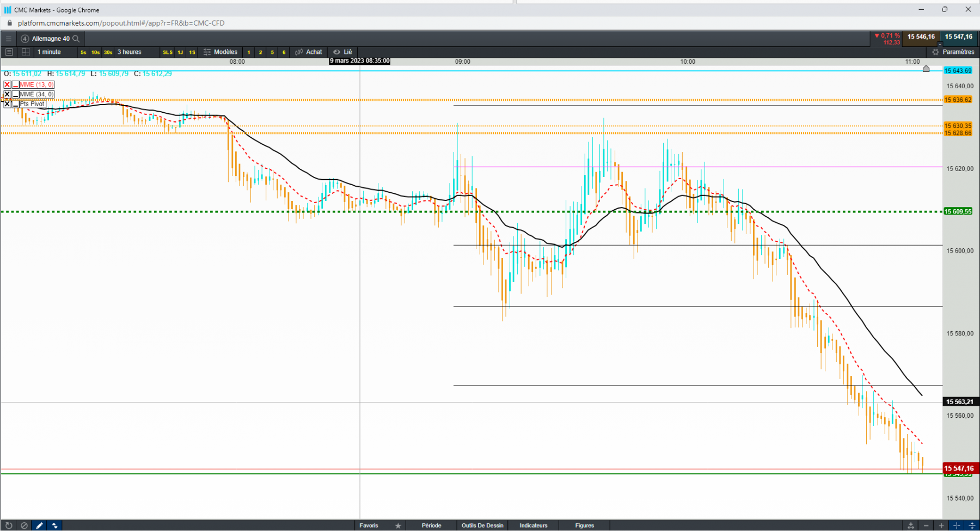Screen dimensions: 980x531
Task: Click the 15 643,69 cyan price label
Action: (x=958, y=71)
